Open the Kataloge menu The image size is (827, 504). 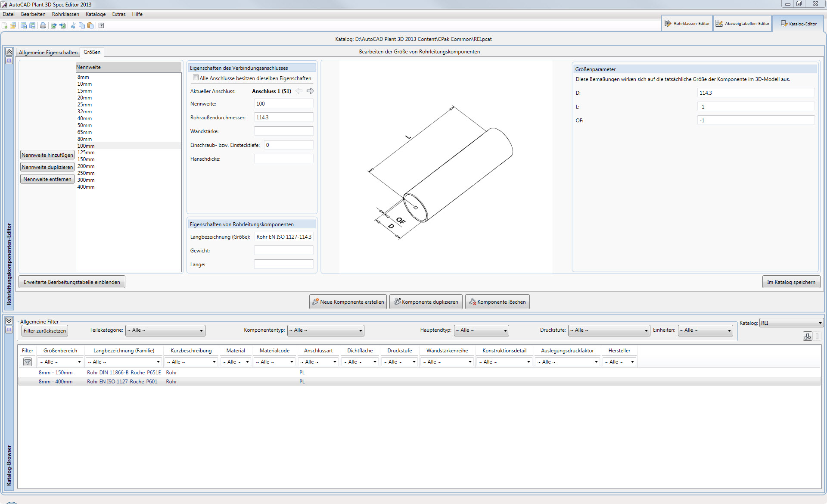tap(96, 14)
